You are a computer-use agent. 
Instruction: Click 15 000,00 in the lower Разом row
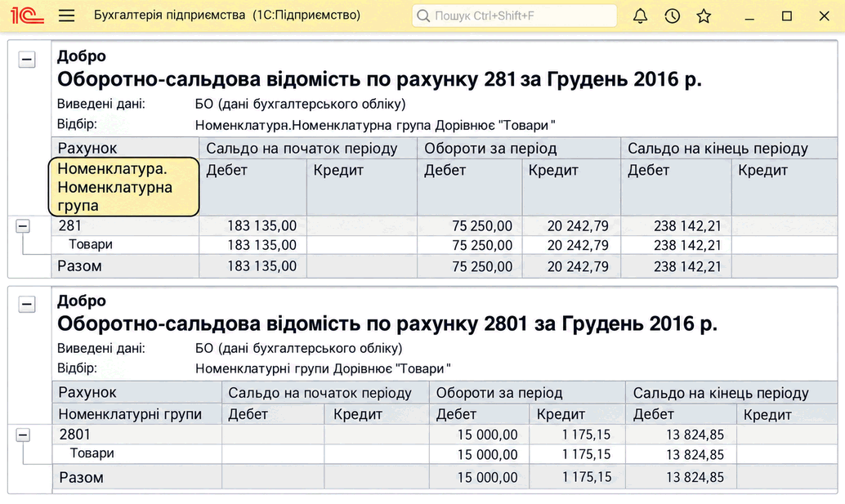488,478
